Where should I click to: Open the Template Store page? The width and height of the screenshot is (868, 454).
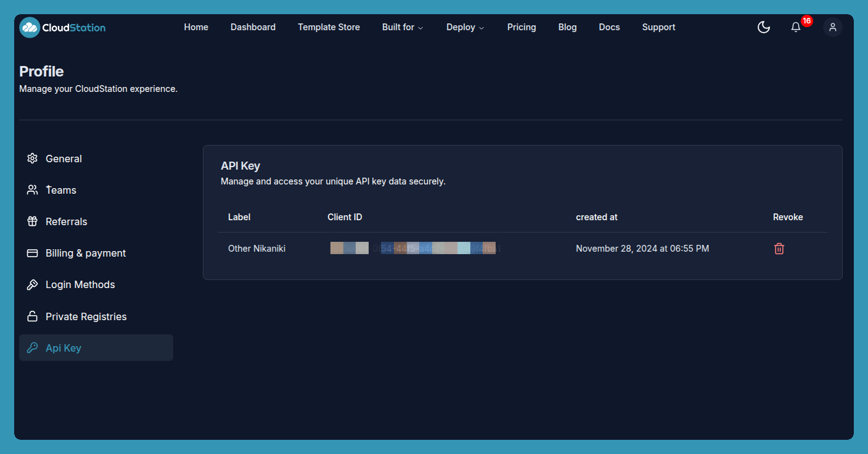click(329, 27)
